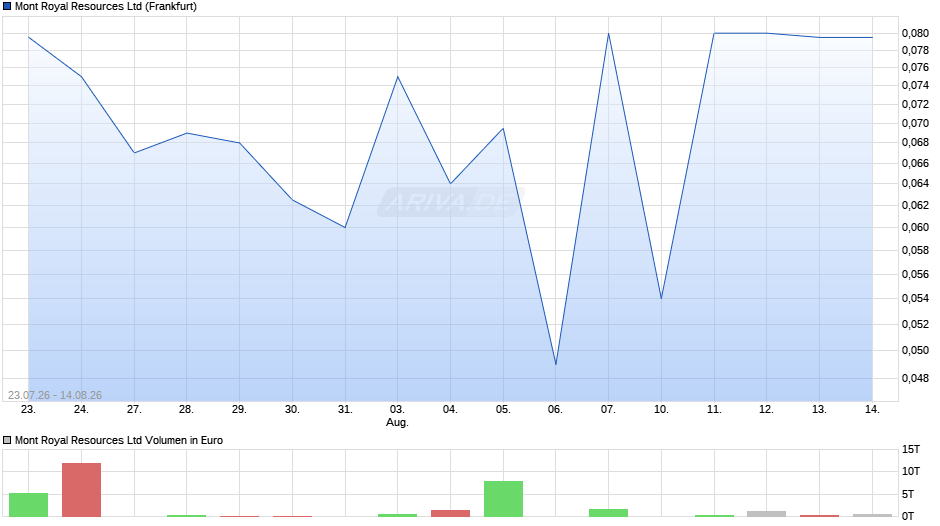Click the price peak at 03. August

pos(397,77)
